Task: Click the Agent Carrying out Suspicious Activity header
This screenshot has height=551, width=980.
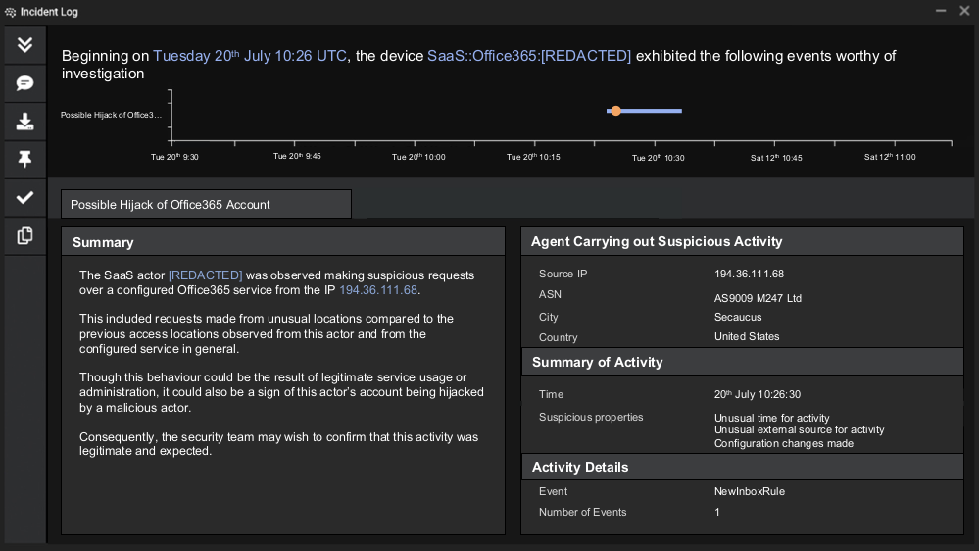Action: click(x=742, y=241)
